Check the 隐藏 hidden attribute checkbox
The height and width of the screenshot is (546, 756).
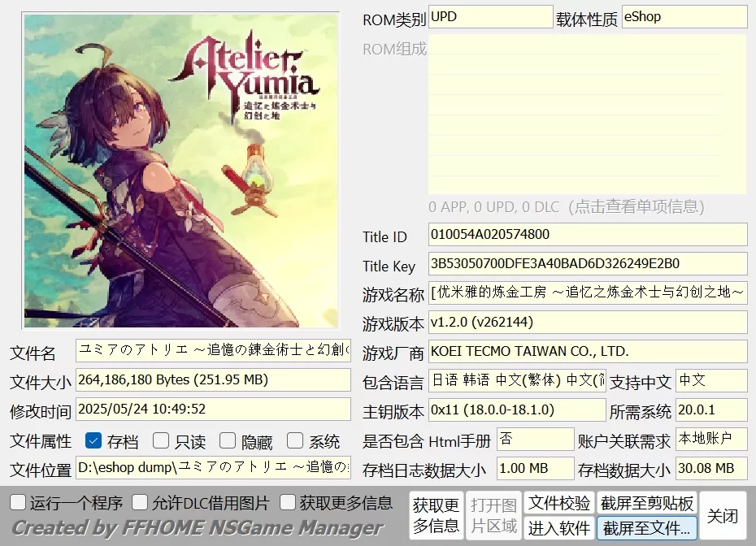point(228,441)
